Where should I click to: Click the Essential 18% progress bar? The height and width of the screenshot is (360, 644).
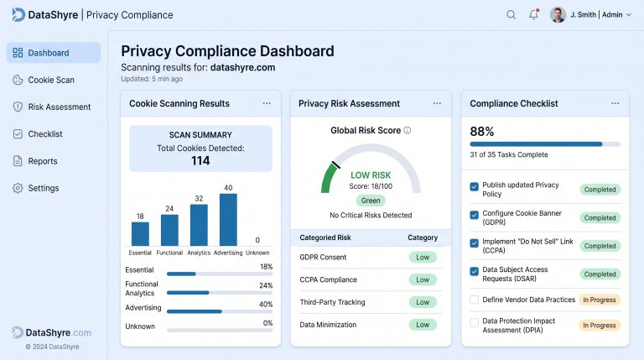220,274
